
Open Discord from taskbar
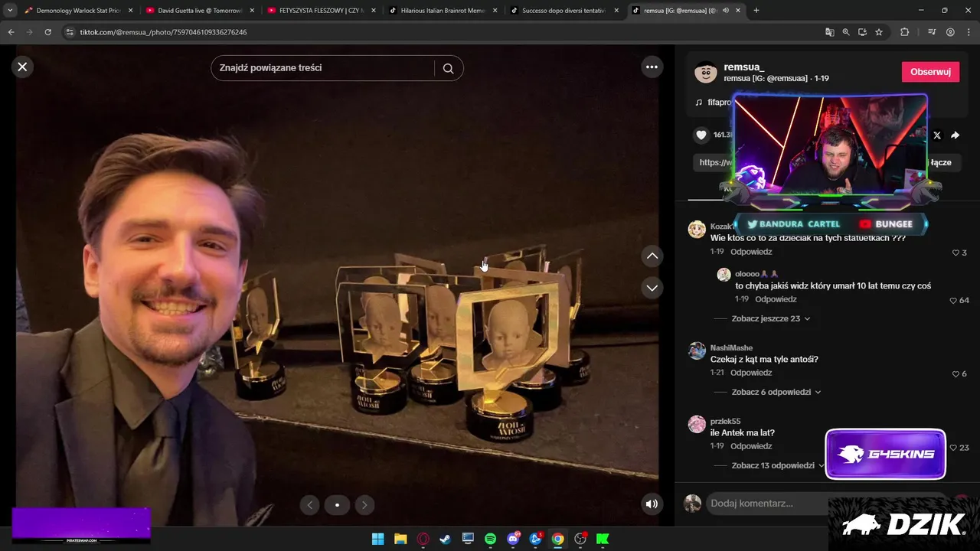[513, 539]
